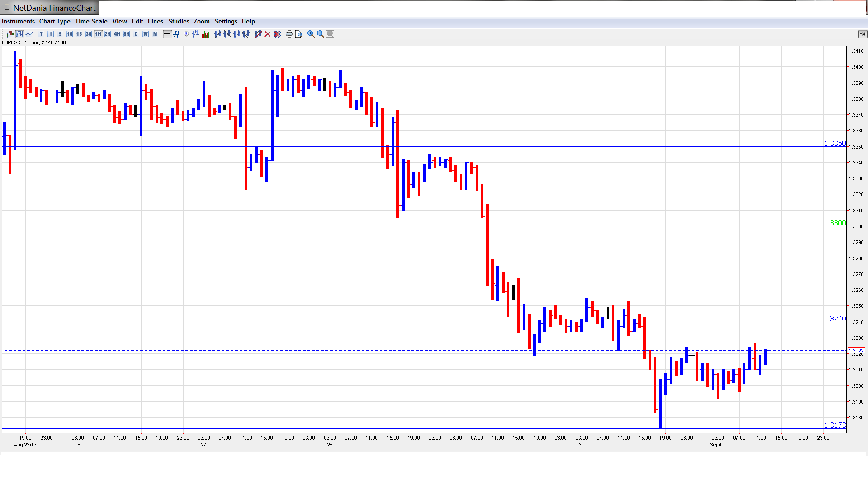Open volume studies bar chart icon

pyautogui.click(x=205, y=34)
